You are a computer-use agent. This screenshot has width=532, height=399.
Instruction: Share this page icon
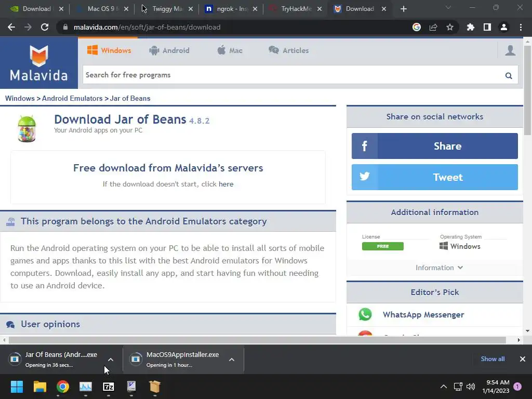433,27
